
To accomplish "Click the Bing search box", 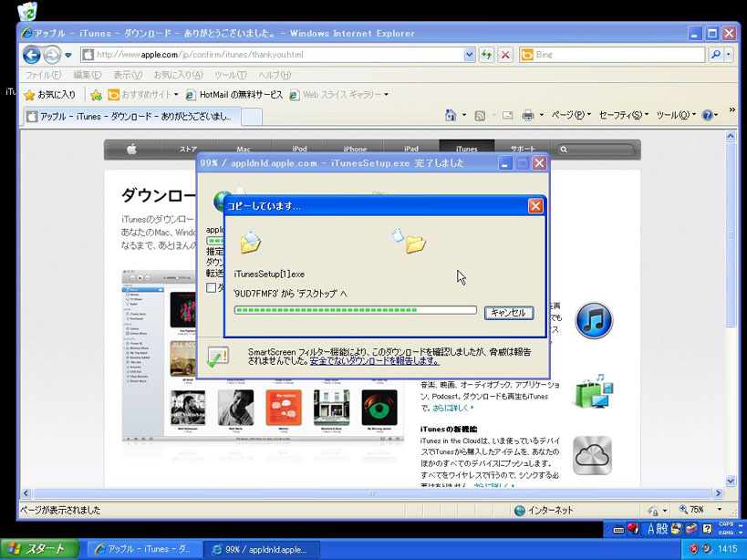I will 612,55.
